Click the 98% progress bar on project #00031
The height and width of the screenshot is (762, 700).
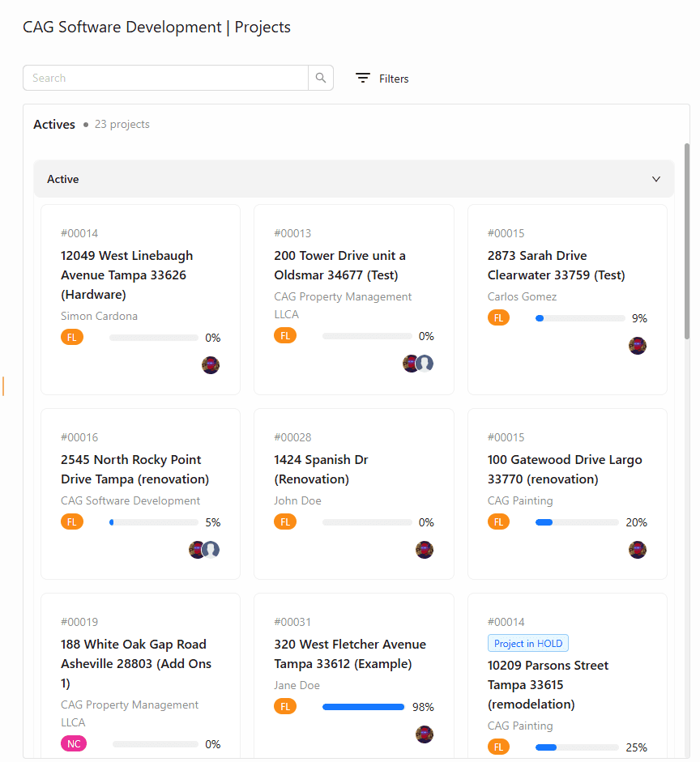[363, 706]
